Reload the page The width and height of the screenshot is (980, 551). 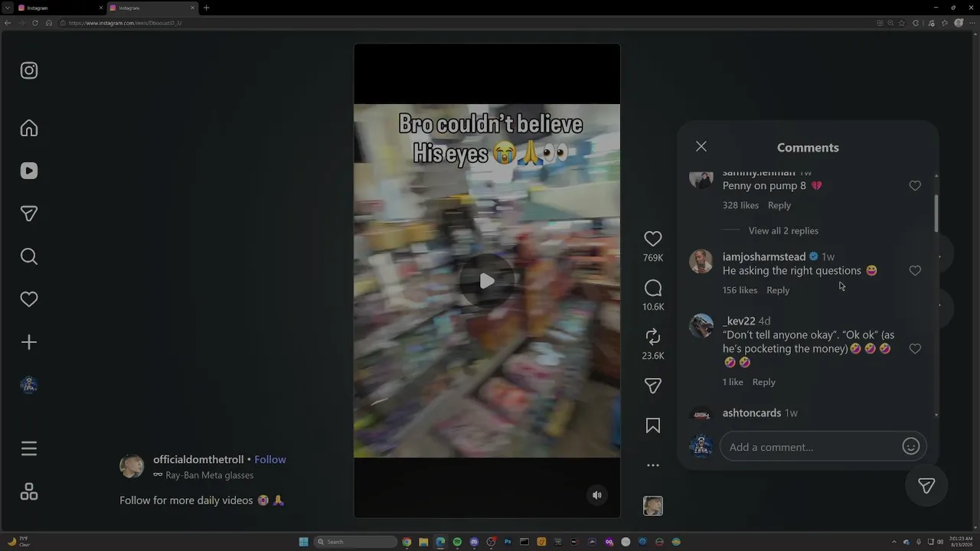pos(35,23)
